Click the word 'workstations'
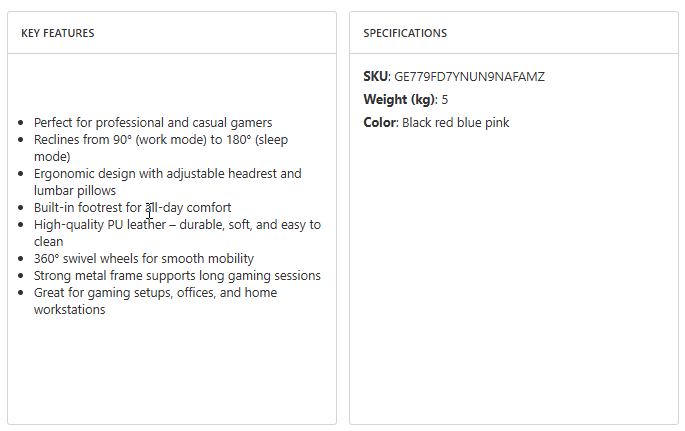 pos(69,310)
